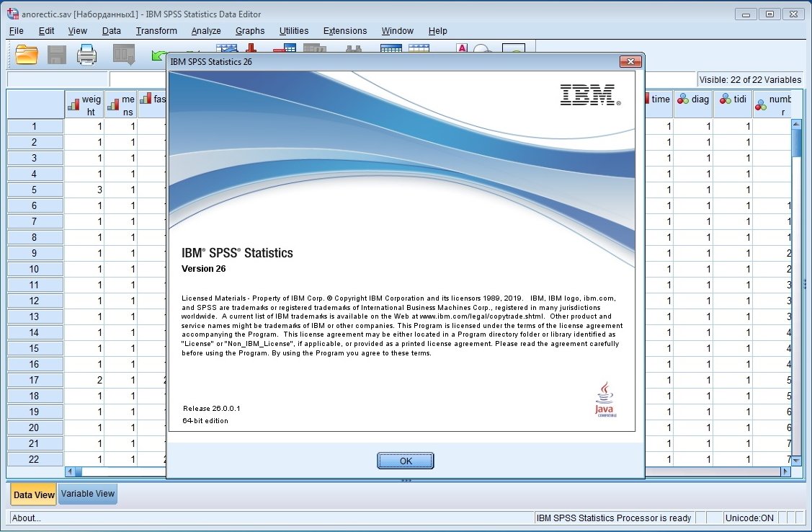812x532 pixels.
Task: Click the magnifier icon beside Value Labels
Action: (x=480, y=50)
